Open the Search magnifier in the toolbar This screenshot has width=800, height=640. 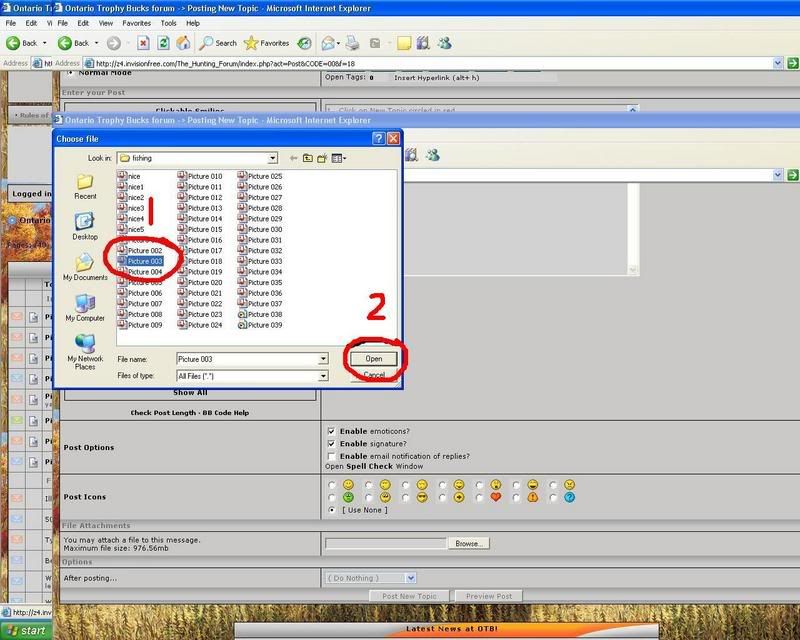click(x=218, y=43)
